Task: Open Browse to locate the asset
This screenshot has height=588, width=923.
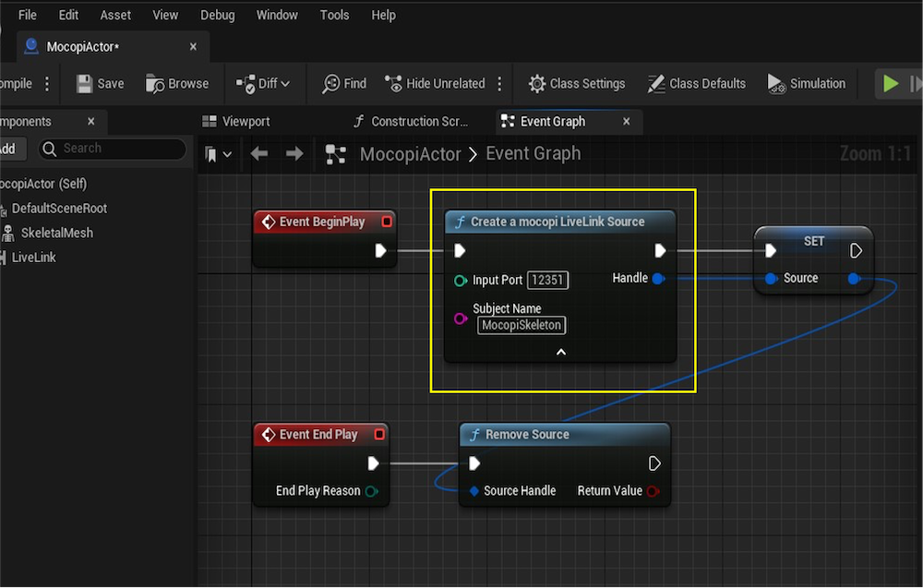Action: pyautogui.click(x=177, y=84)
